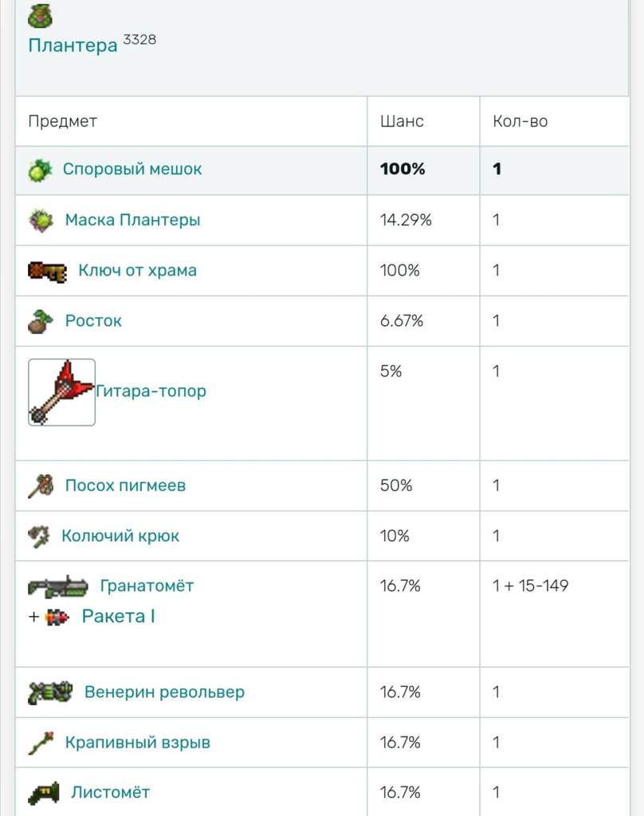Click the Венерин револьвер icon
The height and width of the screenshot is (816, 644).
point(50,692)
